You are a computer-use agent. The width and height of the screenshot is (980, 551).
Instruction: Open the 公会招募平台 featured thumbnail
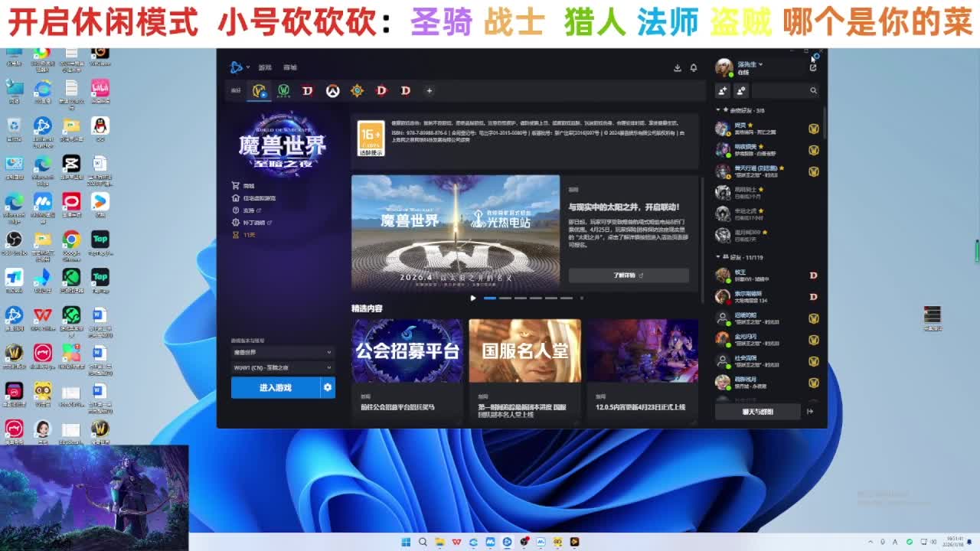coord(407,351)
